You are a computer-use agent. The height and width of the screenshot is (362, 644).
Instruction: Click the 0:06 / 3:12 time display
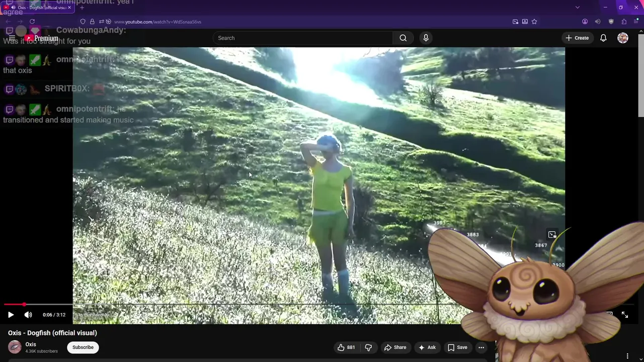[54, 315]
